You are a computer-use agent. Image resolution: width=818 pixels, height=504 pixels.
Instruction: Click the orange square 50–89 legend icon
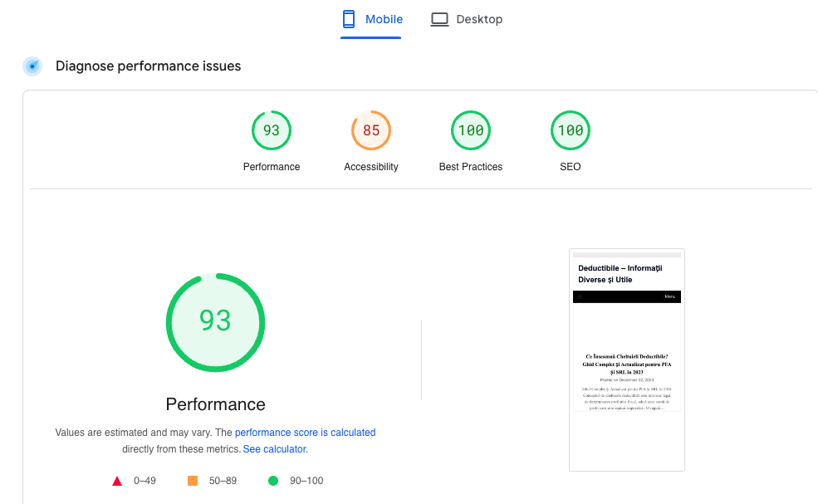(x=193, y=481)
